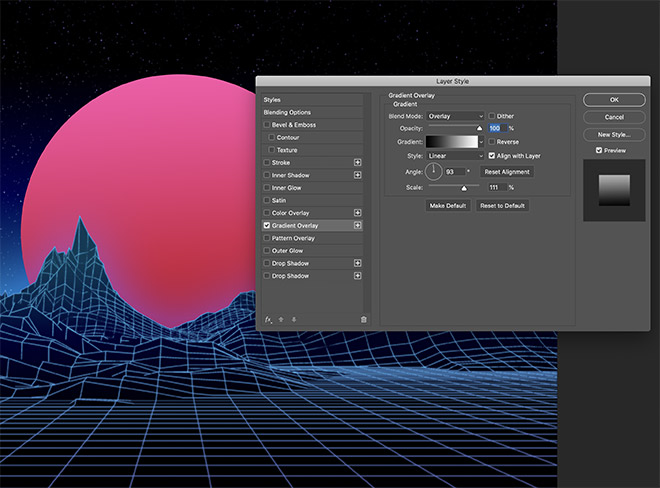Select Blending Options in the styles list
Viewport: 660px width, 488px height.
tap(289, 112)
